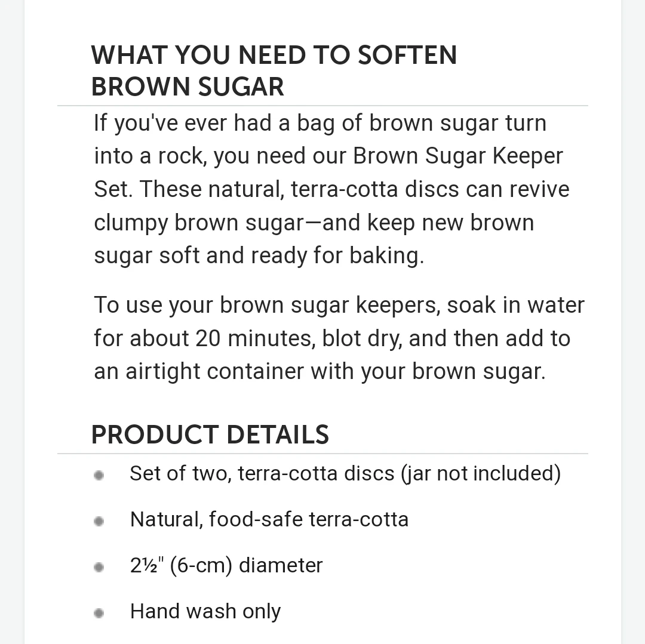Click the words 'Brown Sugar Keeper' in paragraph
Screen dimensions: 645x644
click(x=458, y=156)
